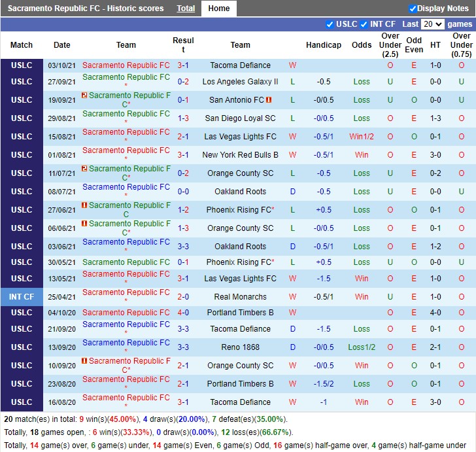The height and width of the screenshot is (452, 476).
Task: Click USLC league badge on 03/10/21 row
Action: pyautogui.click(x=21, y=65)
